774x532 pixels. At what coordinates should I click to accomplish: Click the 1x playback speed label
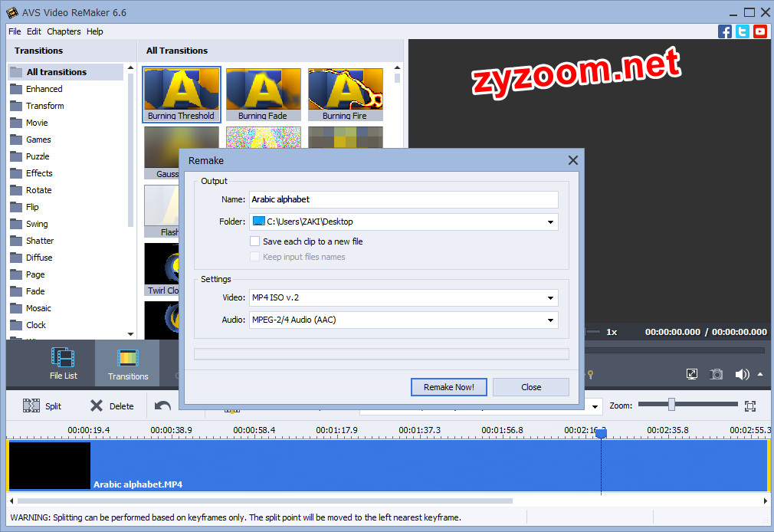612,332
